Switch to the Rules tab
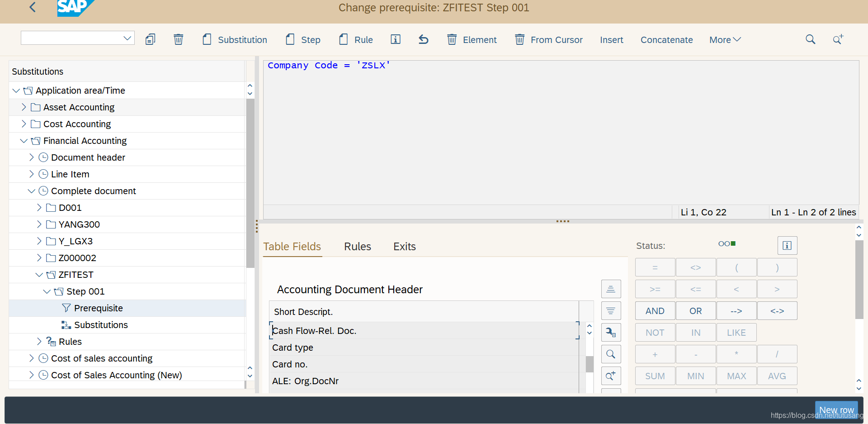The width and height of the screenshot is (868, 424). [358, 247]
